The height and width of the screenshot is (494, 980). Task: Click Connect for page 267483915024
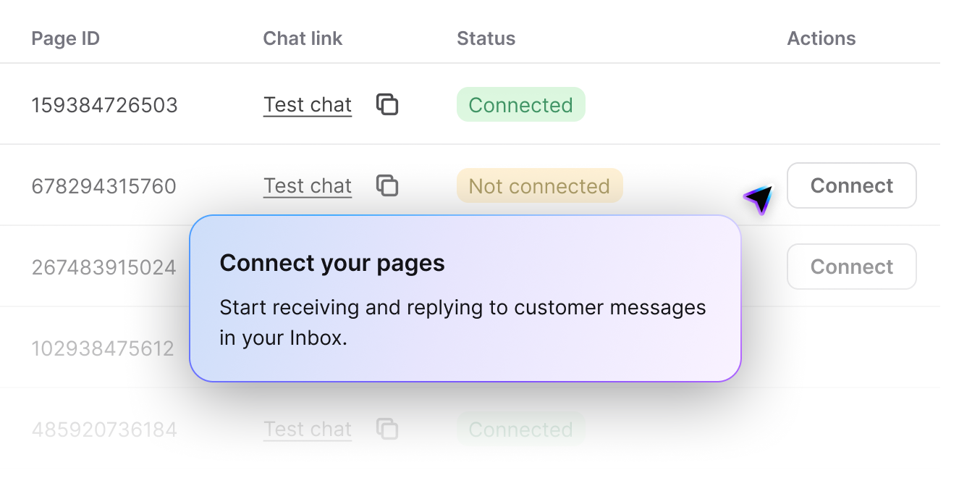(851, 267)
